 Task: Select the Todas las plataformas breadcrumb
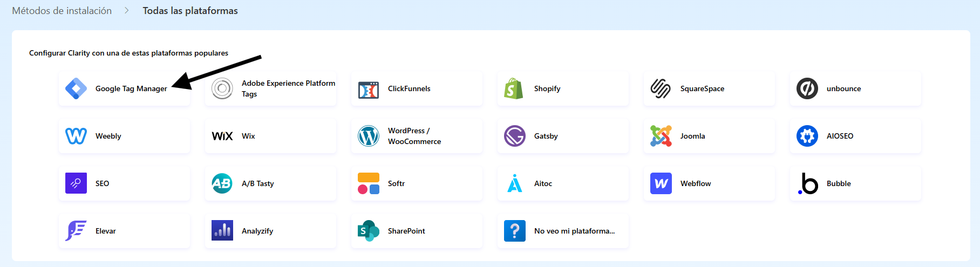pyautogui.click(x=190, y=11)
